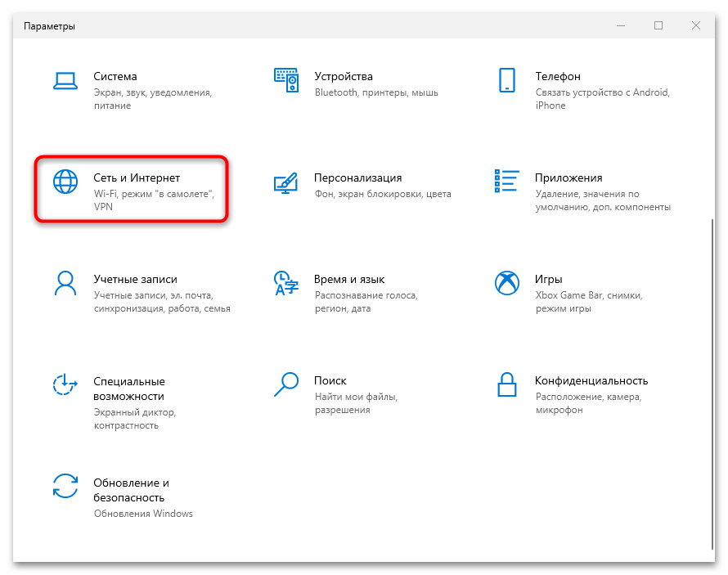This screenshot has width=728, height=575.
Task: Select the Игры Xbox icon
Action: pyautogui.click(x=507, y=283)
